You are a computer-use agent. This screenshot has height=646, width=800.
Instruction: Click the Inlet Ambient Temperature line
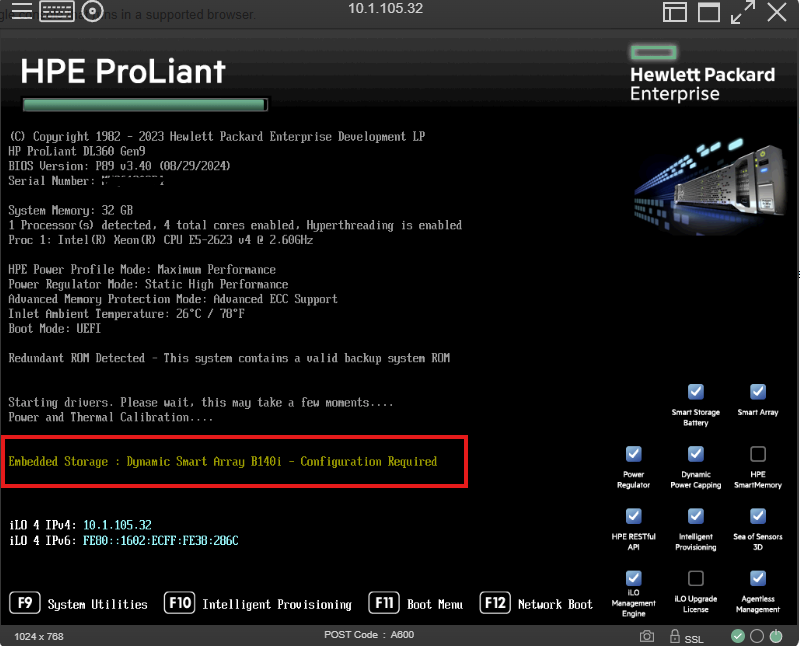point(127,314)
